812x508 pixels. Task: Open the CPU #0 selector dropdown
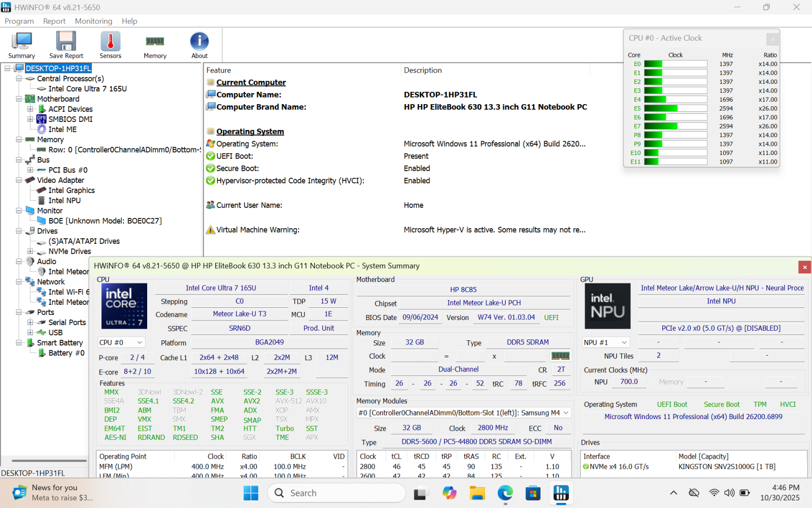click(121, 342)
